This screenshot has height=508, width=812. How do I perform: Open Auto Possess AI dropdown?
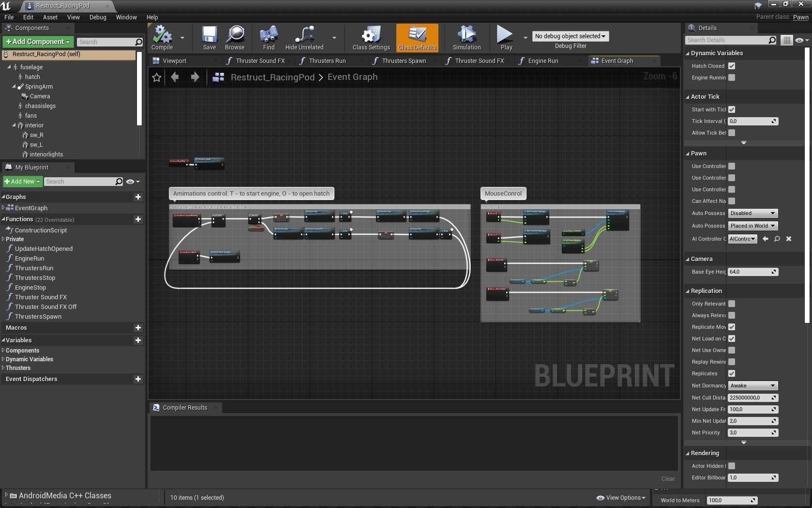click(752, 226)
